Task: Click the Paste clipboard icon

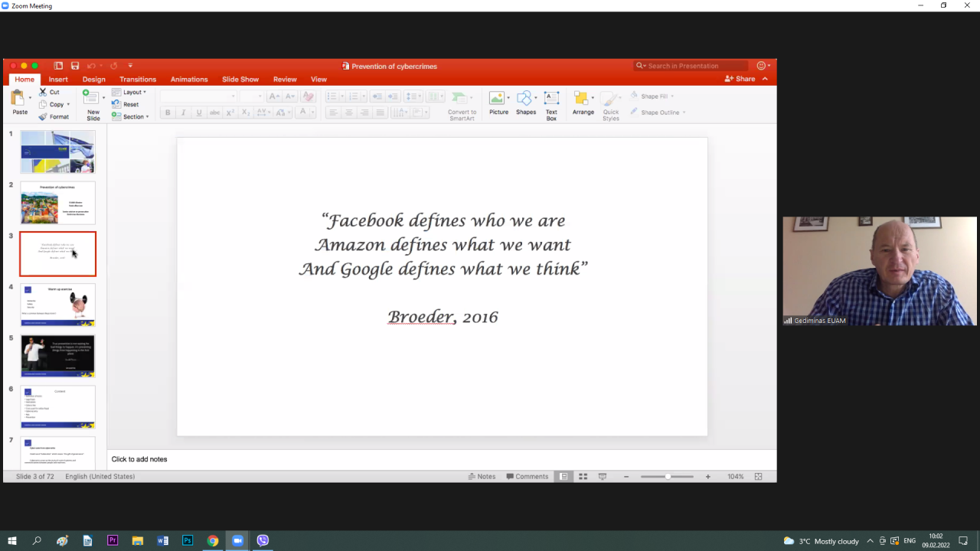Action: click(18, 98)
